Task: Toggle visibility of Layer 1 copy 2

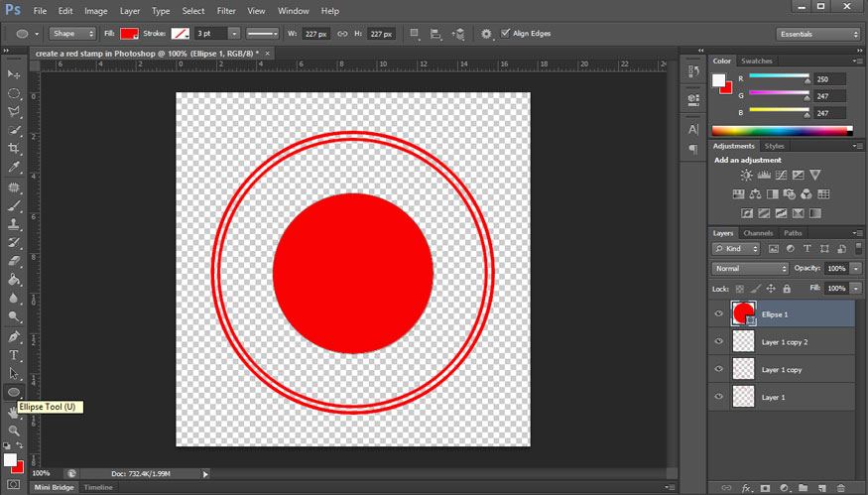Action: tap(718, 342)
